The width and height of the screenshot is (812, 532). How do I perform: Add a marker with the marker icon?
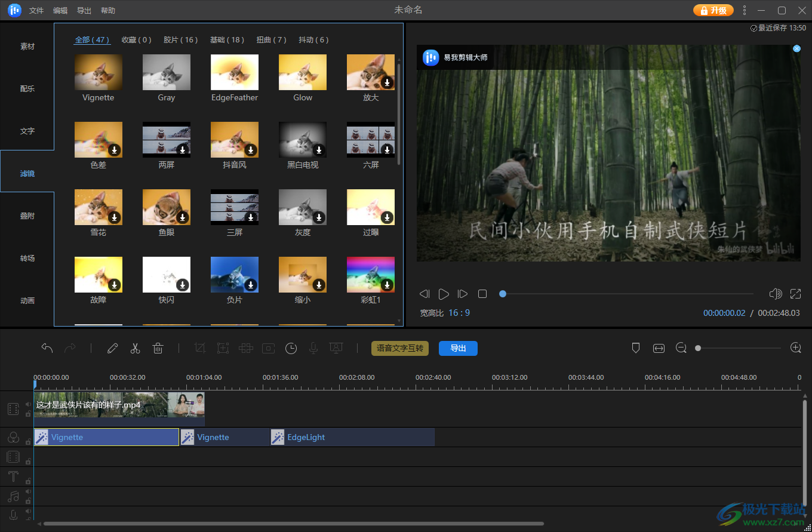tap(636, 348)
